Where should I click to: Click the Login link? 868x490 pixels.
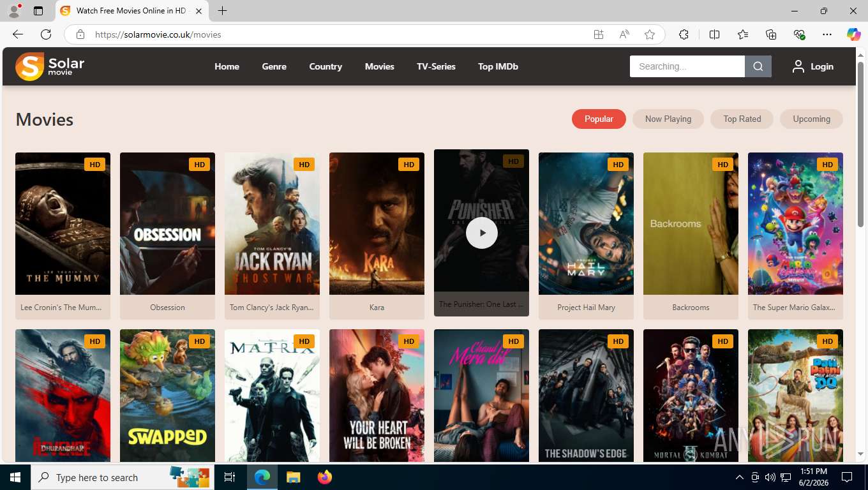(x=821, y=66)
